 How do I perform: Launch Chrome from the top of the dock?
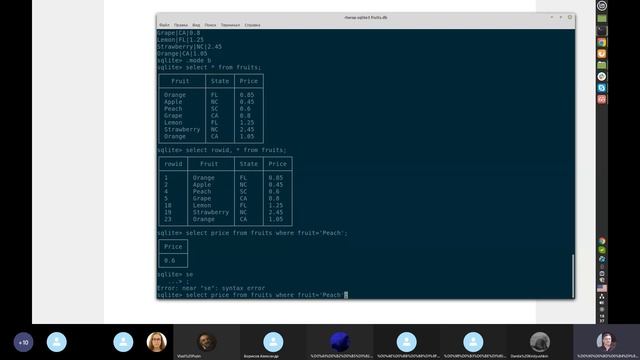[602, 42]
